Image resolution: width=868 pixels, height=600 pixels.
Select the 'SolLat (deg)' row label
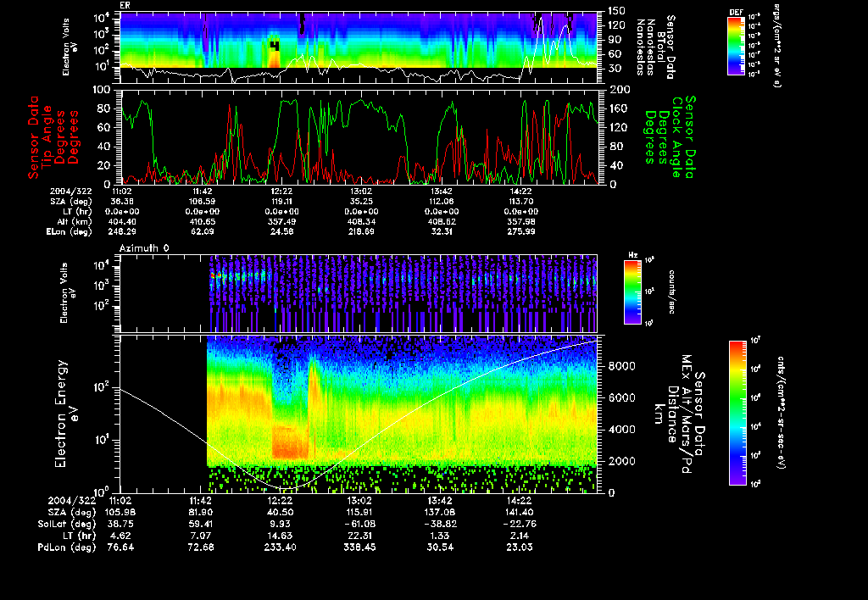click(67, 524)
